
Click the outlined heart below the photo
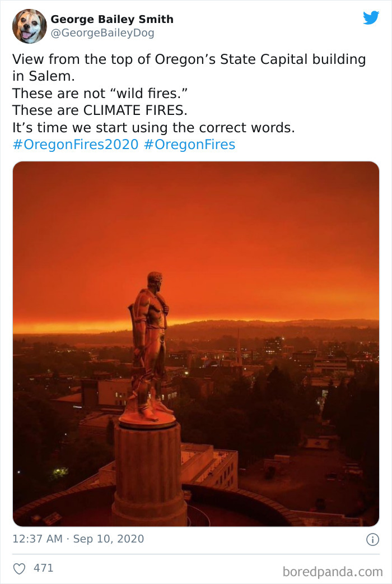pyautogui.click(x=18, y=568)
